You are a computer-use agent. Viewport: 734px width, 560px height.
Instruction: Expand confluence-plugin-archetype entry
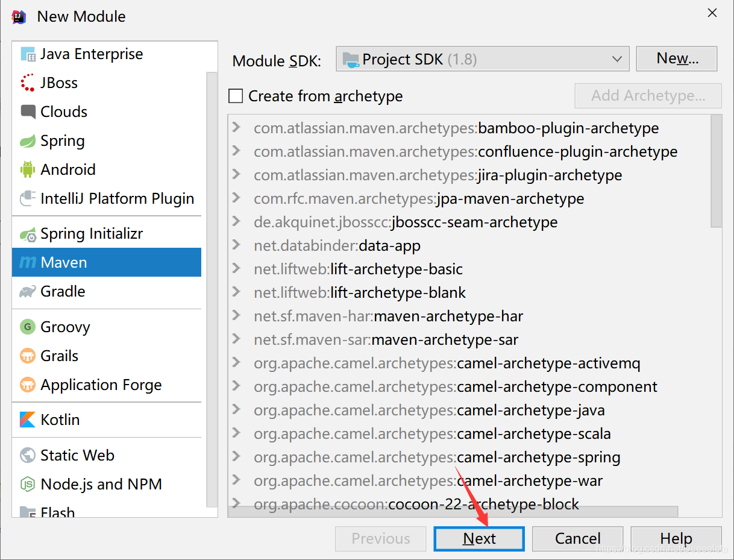click(x=236, y=151)
